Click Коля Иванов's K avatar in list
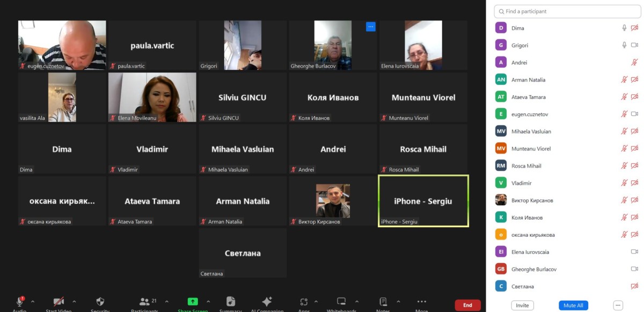The image size is (644, 312). [501, 217]
